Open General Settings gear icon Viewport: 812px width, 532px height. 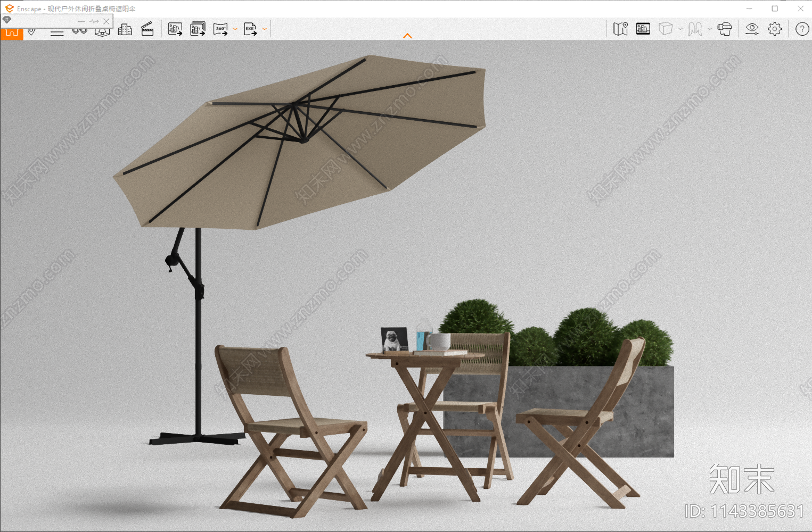click(x=775, y=29)
